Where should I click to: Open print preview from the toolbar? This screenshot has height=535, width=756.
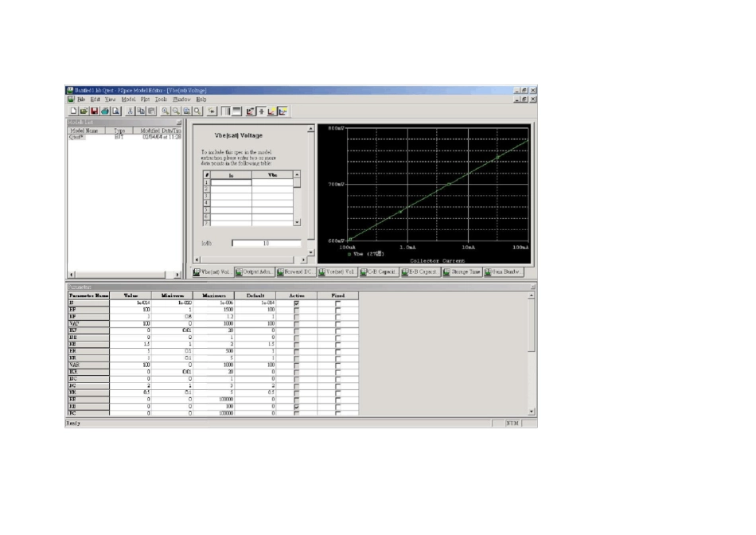point(115,111)
